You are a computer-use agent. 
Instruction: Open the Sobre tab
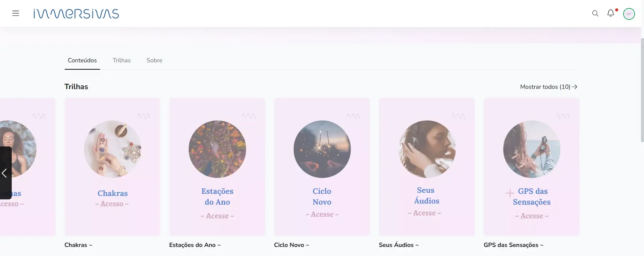154,60
